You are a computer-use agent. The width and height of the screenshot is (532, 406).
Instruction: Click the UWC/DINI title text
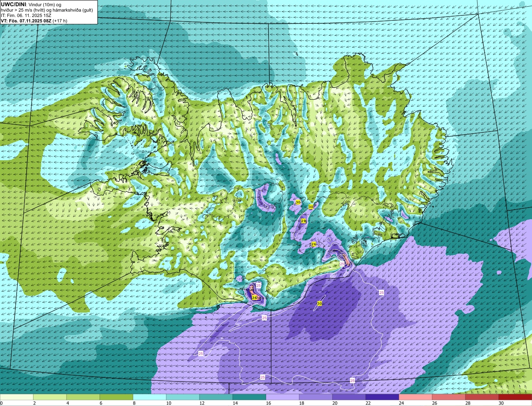13,4
